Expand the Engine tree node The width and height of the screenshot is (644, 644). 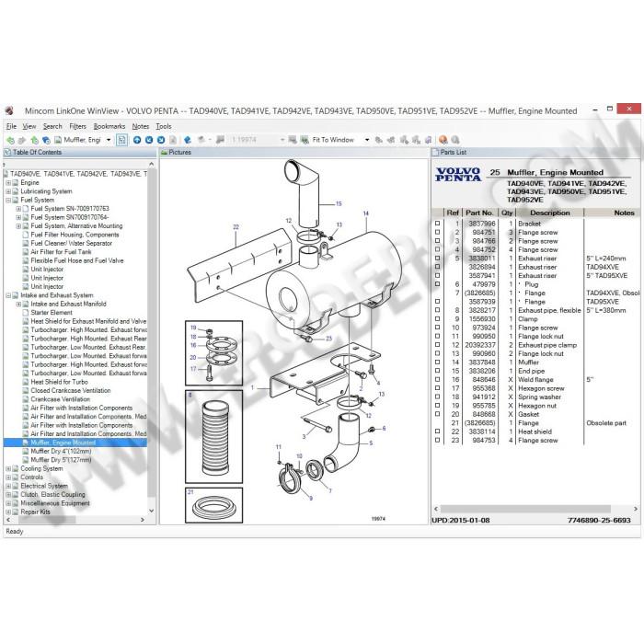(x=8, y=183)
